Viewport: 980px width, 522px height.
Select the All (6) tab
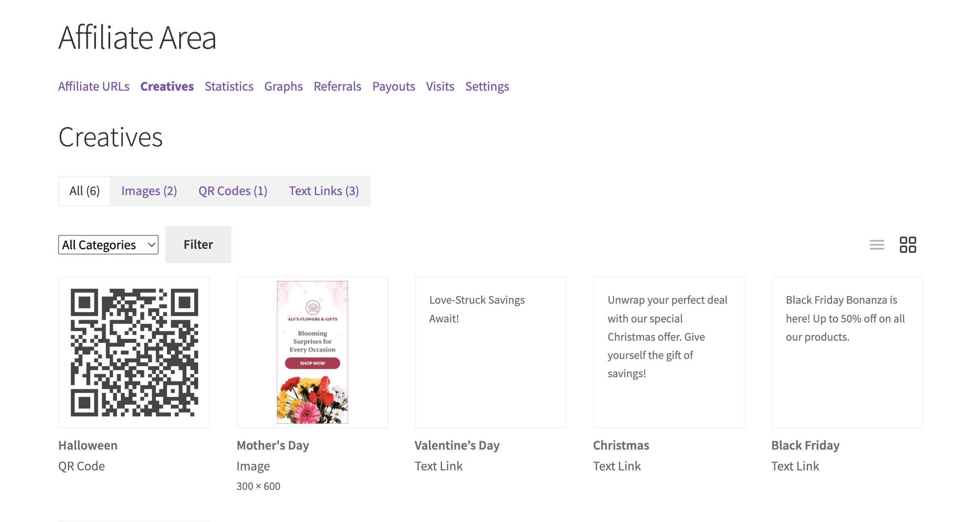pos(85,191)
